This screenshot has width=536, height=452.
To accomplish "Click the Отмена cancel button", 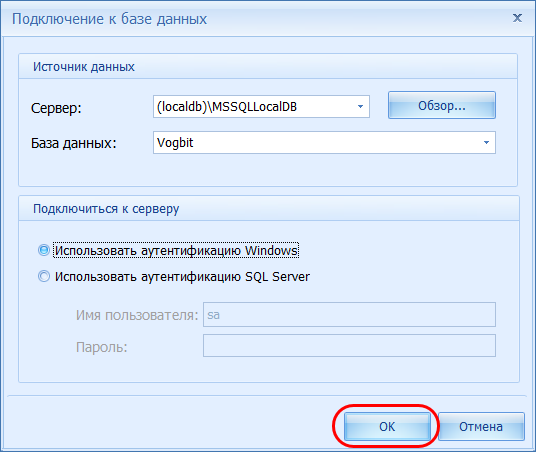I will coord(481,426).
